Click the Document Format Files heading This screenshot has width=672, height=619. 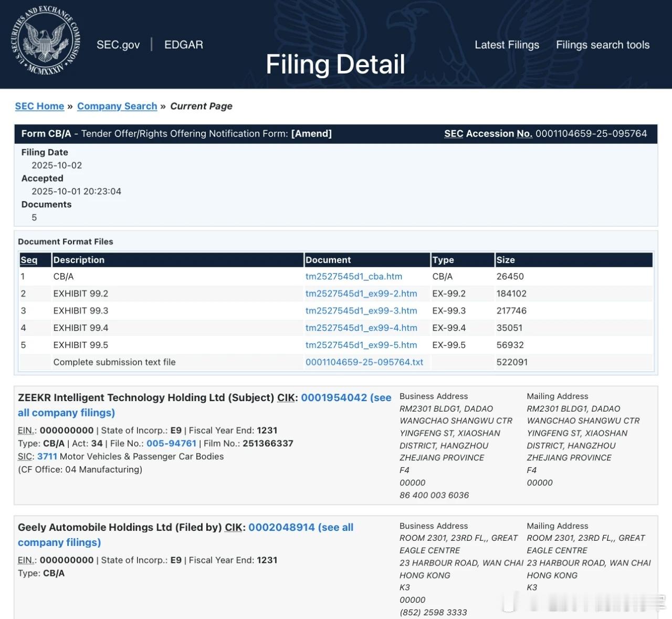point(66,242)
